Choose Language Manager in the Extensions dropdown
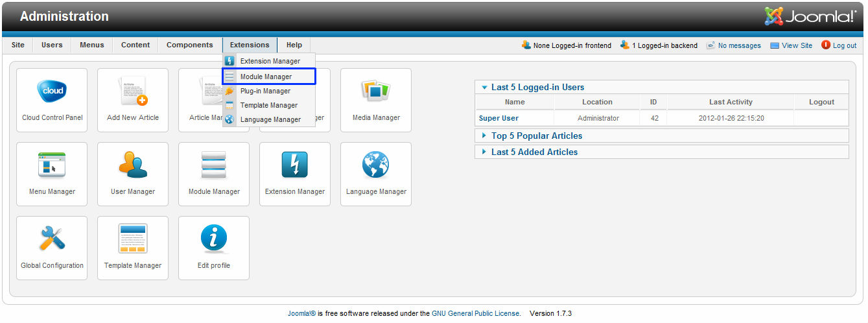 coord(269,119)
